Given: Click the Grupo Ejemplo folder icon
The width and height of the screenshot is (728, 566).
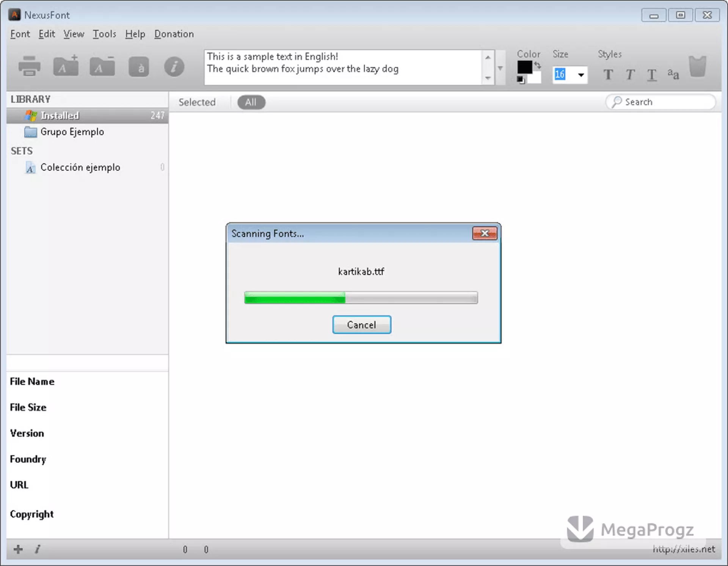Looking at the screenshot, I should 31,132.
